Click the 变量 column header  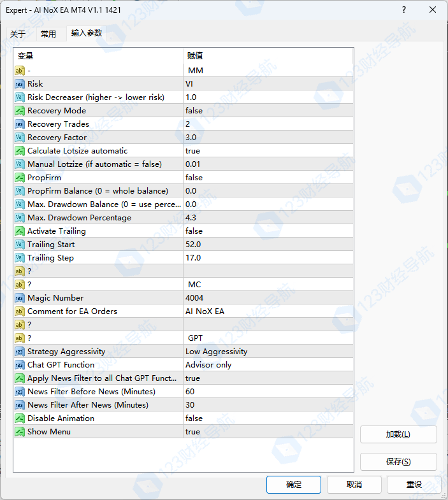pos(98,56)
